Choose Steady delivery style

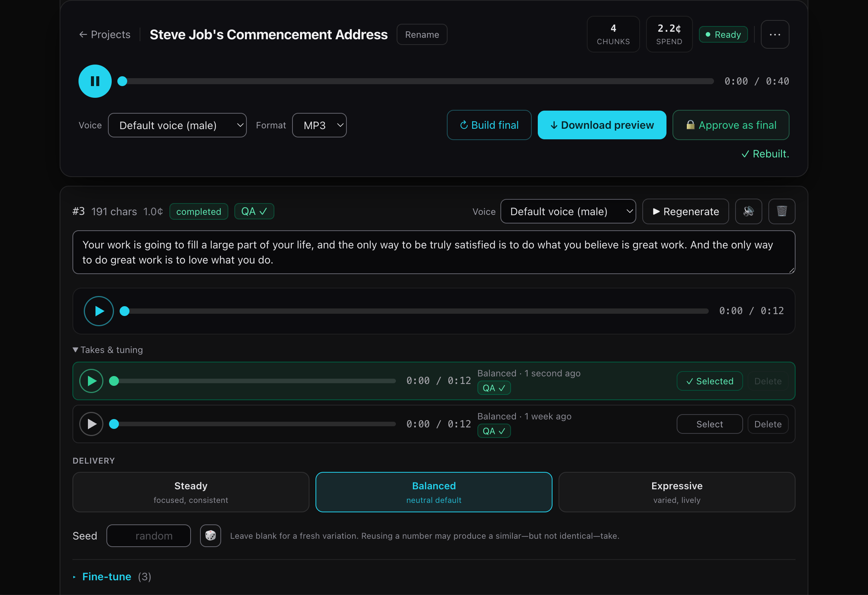click(x=191, y=492)
